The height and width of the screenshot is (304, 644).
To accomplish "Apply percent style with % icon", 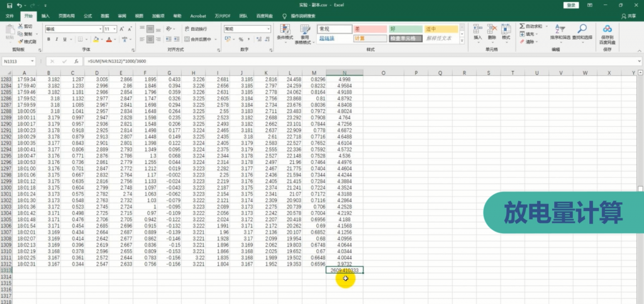I will (241, 40).
